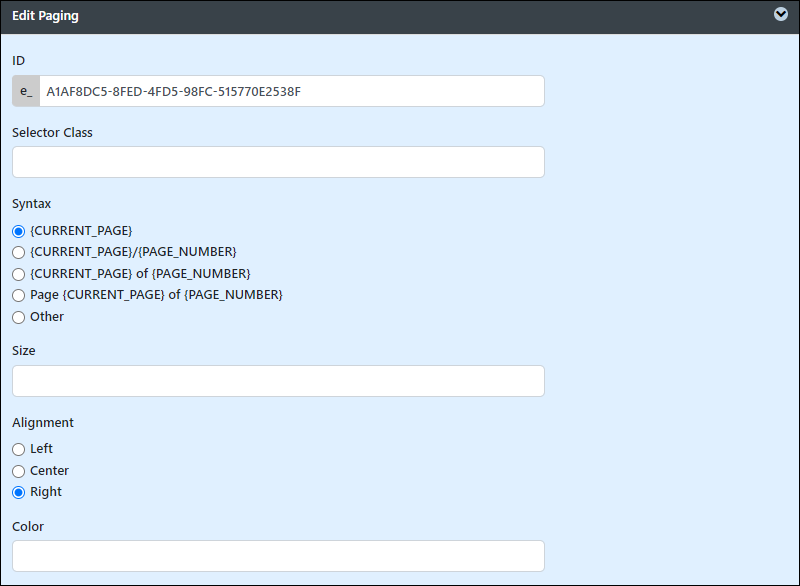Click the Syntax section label
The width and height of the screenshot is (800, 586).
pyautogui.click(x=32, y=204)
